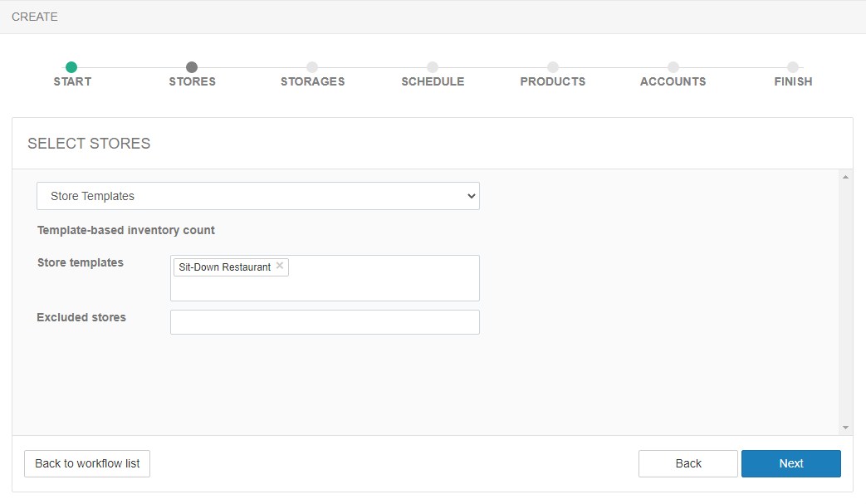866x504 pixels.
Task: Go back to workflow list
Action: coord(87,463)
